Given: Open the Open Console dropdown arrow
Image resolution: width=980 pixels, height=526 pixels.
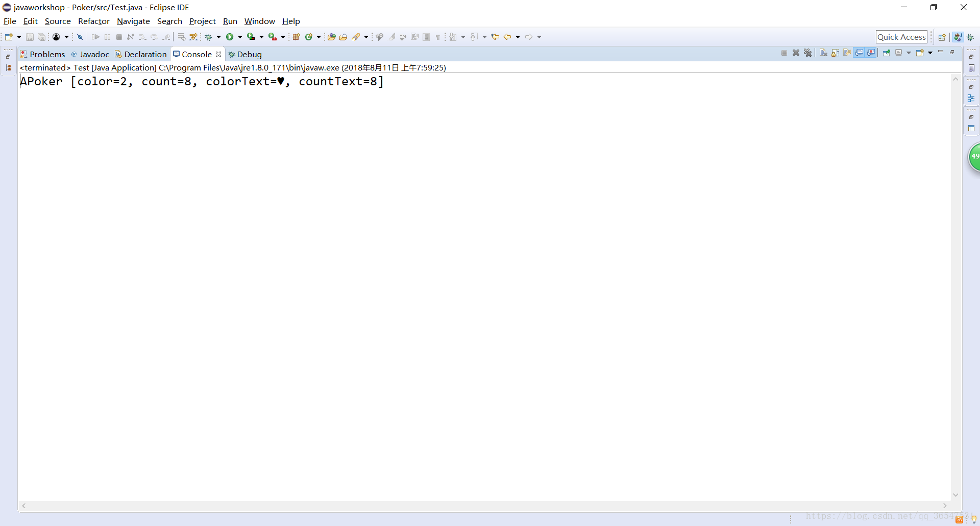Looking at the screenshot, I should (930, 53).
